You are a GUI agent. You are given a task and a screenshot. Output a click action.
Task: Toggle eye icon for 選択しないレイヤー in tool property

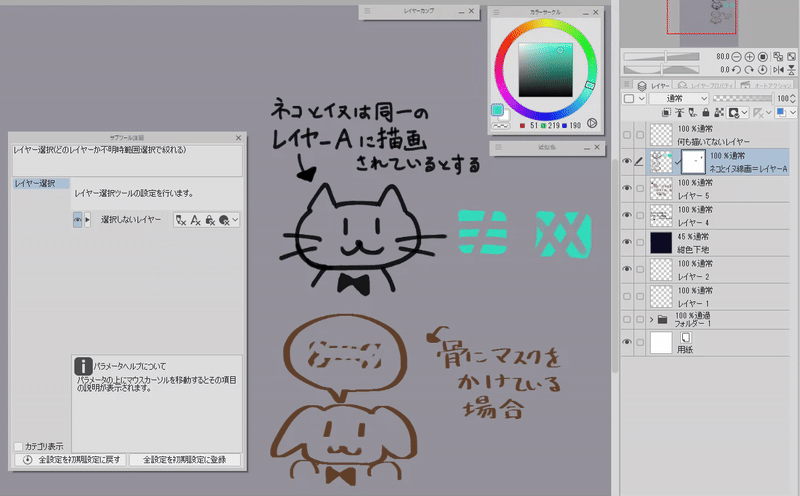[78, 220]
